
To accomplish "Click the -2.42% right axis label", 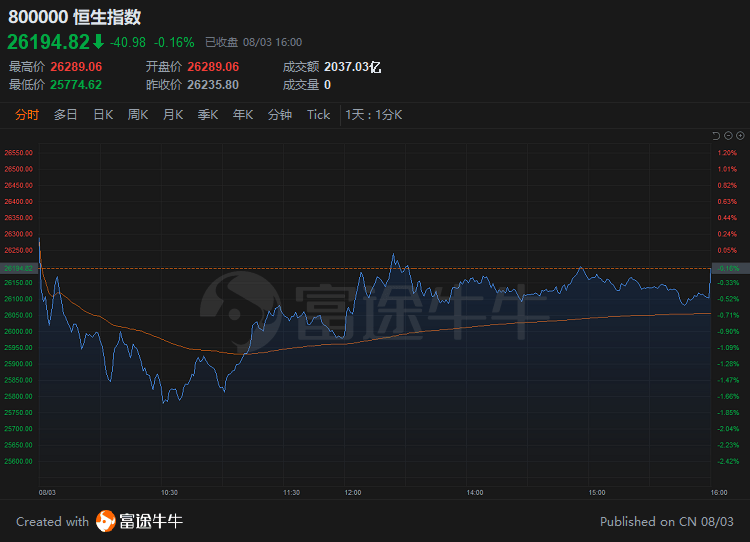I will click(728, 462).
